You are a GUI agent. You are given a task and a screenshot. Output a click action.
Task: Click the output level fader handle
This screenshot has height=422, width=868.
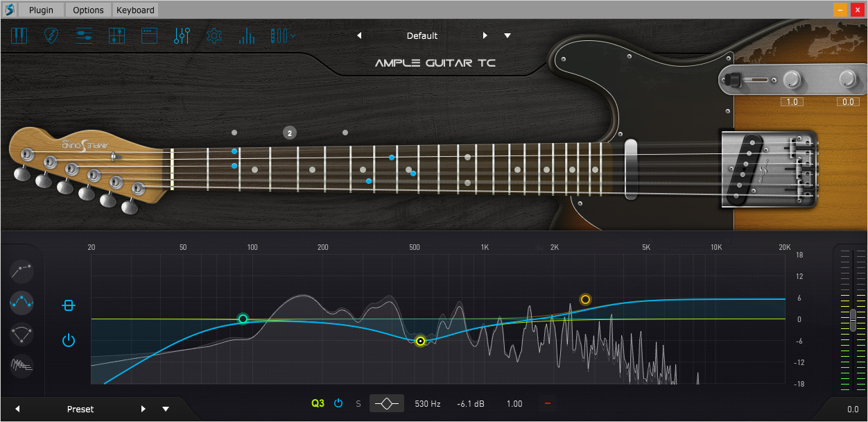point(853,319)
